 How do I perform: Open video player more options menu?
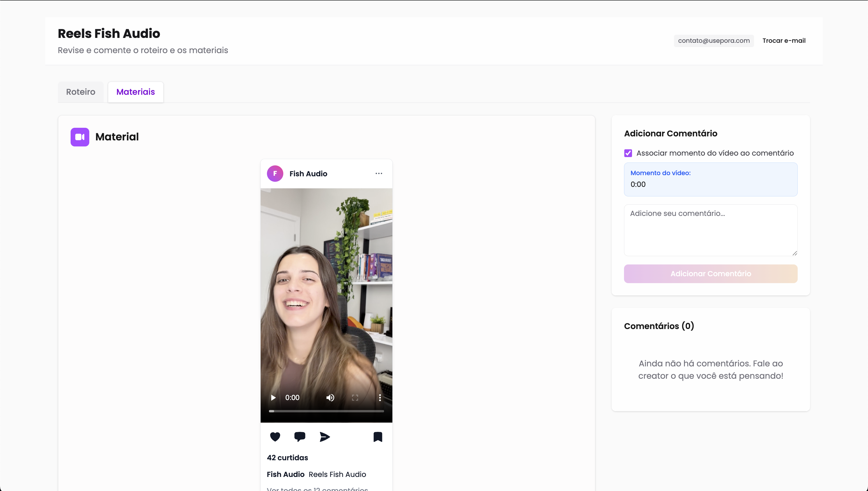click(x=380, y=398)
